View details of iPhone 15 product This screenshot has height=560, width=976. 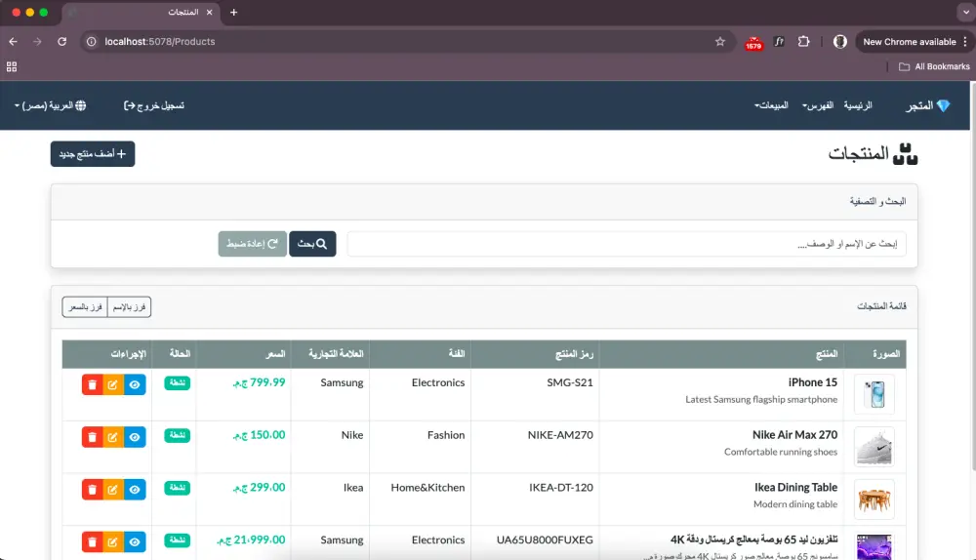pos(135,384)
